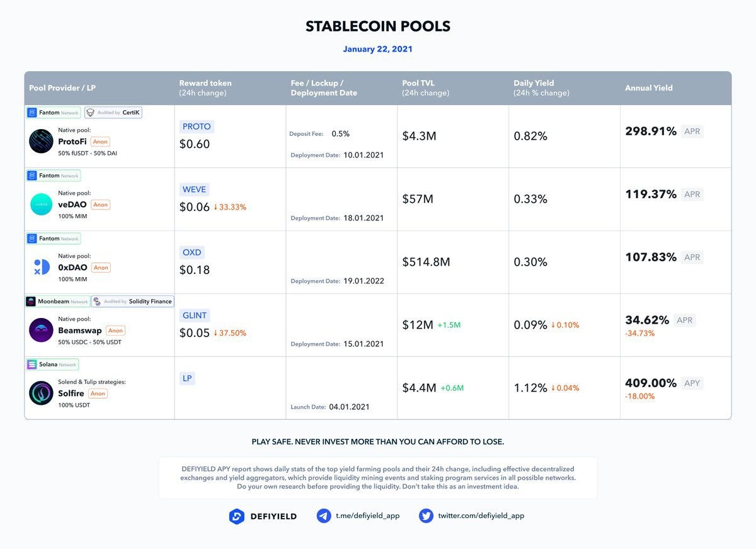Click the 0.5% deposit fee value
This screenshot has height=549, width=756.
pos(341,133)
